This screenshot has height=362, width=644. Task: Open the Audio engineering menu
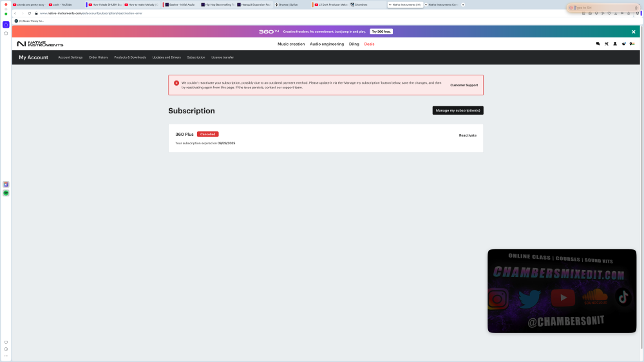[x=327, y=44]
